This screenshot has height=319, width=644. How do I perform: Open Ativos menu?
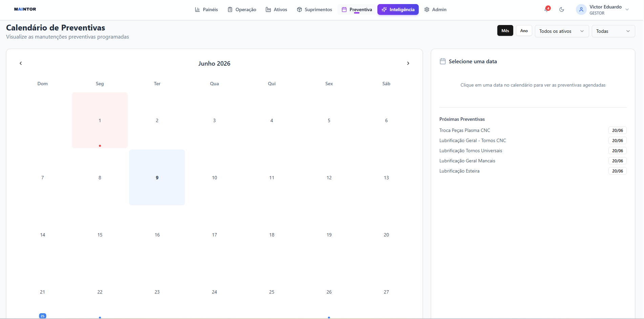pos(276,9)
